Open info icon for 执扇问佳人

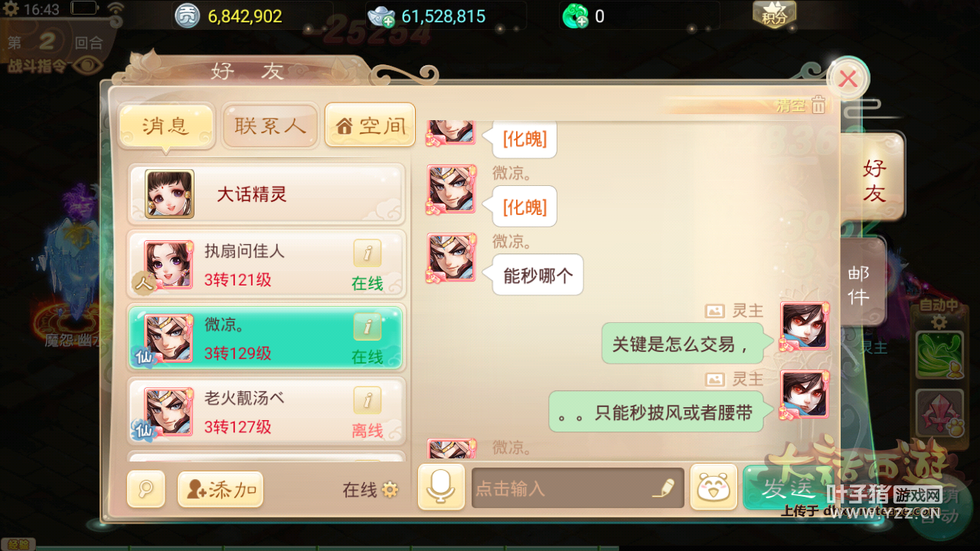tap(367, 253)
